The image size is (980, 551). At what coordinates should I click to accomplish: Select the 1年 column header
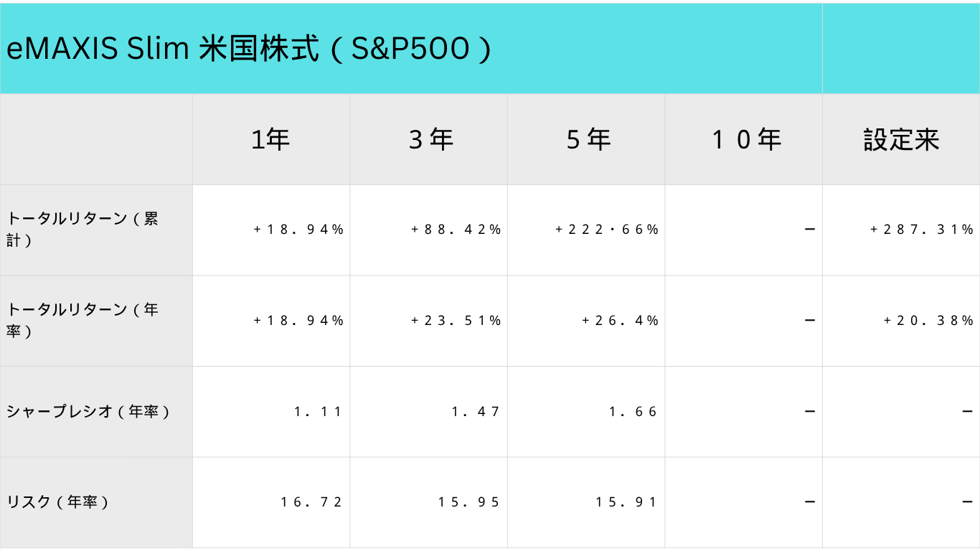270,140
